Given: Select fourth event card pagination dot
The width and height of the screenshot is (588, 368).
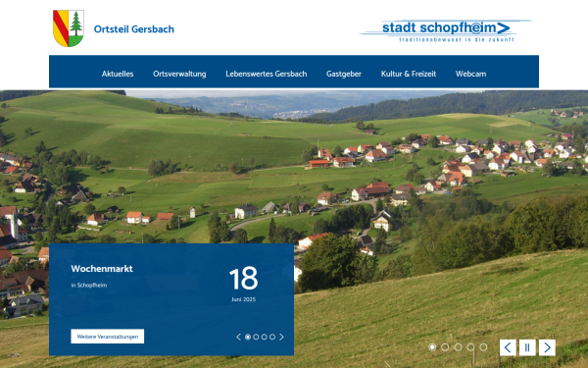Looking at the screenshot, I should 272,337.
